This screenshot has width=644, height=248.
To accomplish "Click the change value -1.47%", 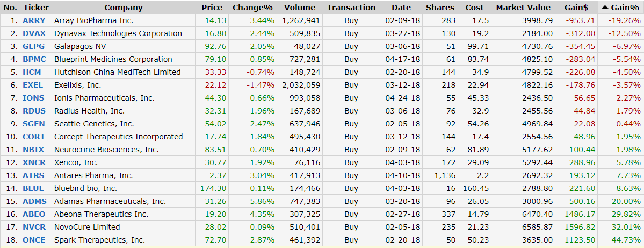I will [x=261, y=85].
